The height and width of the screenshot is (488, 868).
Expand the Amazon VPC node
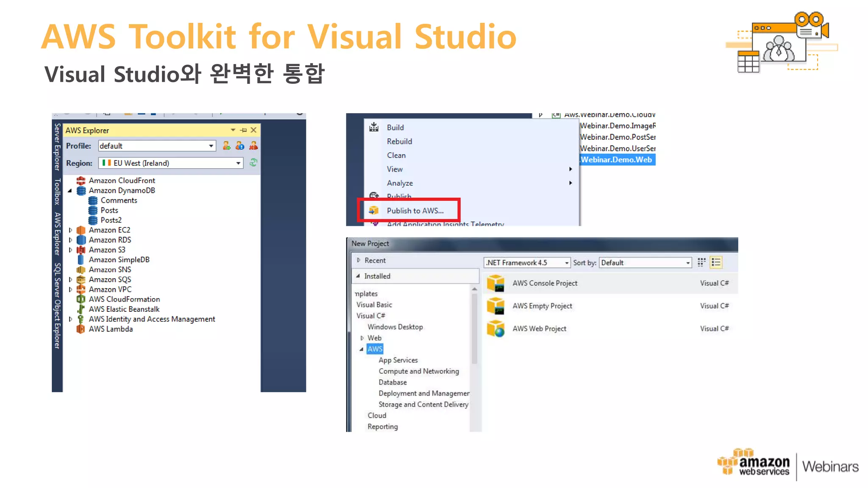[x=70, y=289]
